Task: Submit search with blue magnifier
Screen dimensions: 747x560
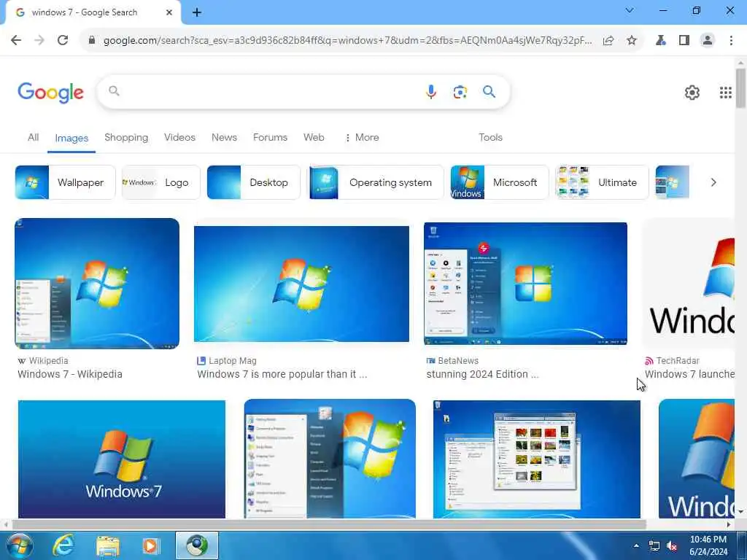Action: click(x=489, y=91)
